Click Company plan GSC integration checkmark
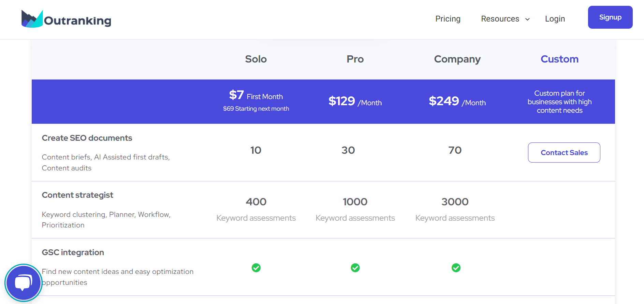Screen dimensions: 644x304 pos(456,268)
